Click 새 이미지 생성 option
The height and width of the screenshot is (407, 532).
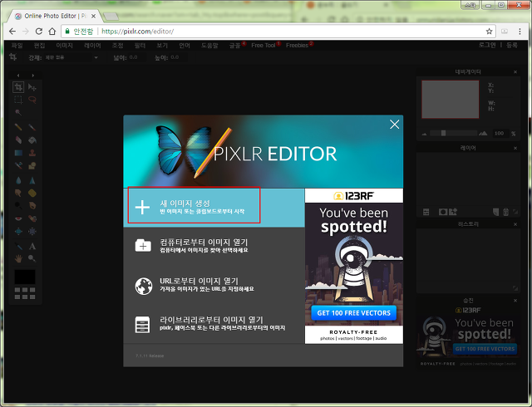(x=214, y=207)
